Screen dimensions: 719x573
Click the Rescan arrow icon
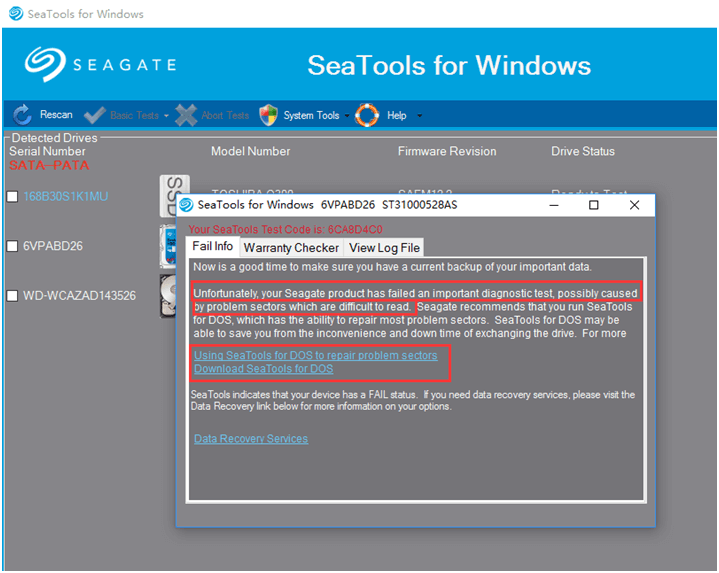22,115
